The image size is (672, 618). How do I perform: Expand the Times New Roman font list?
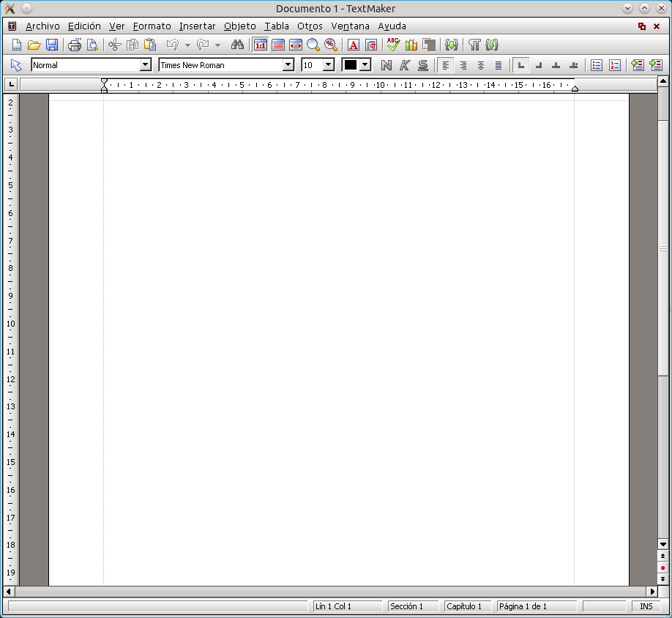pos(289,65)
